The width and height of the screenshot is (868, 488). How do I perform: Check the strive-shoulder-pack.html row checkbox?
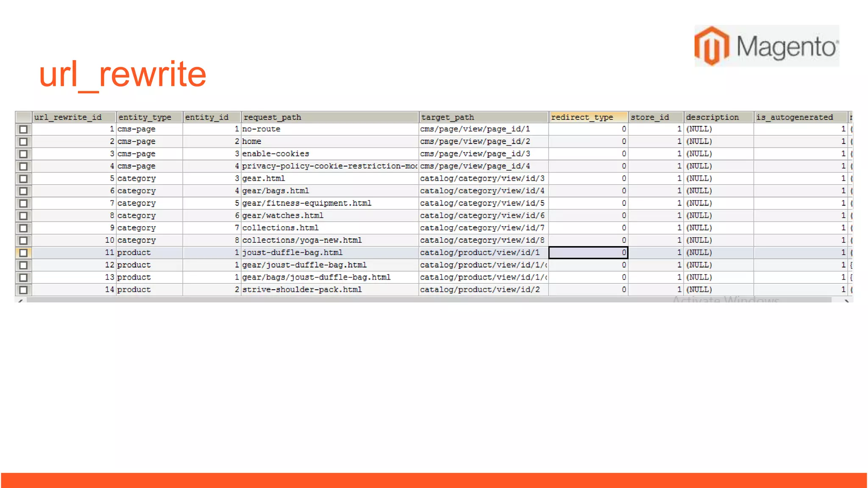click(x=23, y=290)
